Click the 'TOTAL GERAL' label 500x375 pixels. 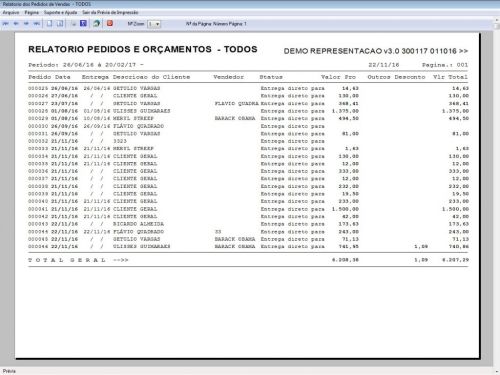coord(67,260)
